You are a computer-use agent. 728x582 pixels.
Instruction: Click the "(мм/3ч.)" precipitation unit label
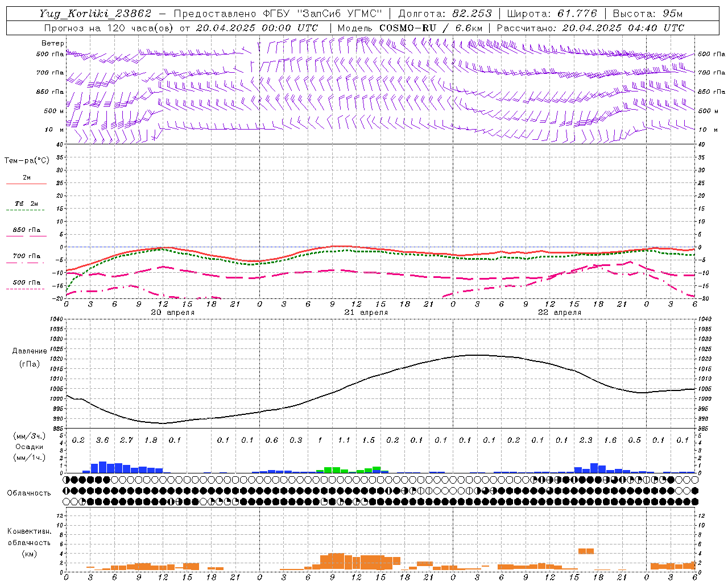(x=29, y=436)
